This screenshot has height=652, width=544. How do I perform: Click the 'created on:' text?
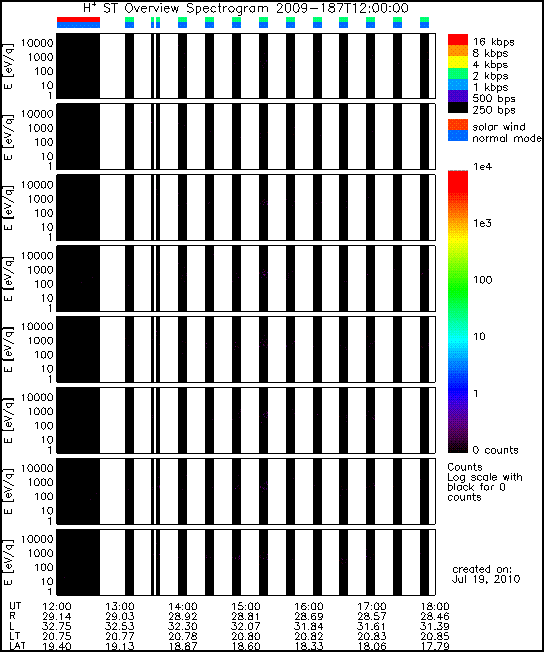click(482, 569)
